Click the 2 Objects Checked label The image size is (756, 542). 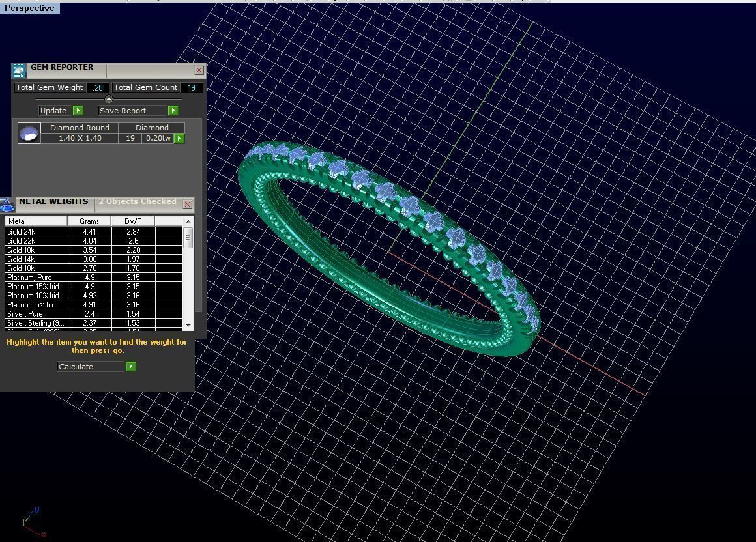(x=138, y=201)
